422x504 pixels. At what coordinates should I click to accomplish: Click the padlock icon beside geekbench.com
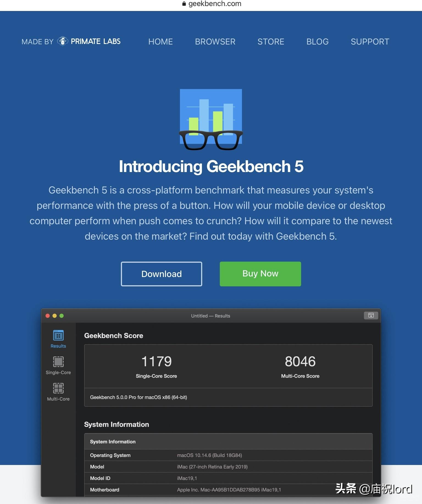(x=184, y=4)
